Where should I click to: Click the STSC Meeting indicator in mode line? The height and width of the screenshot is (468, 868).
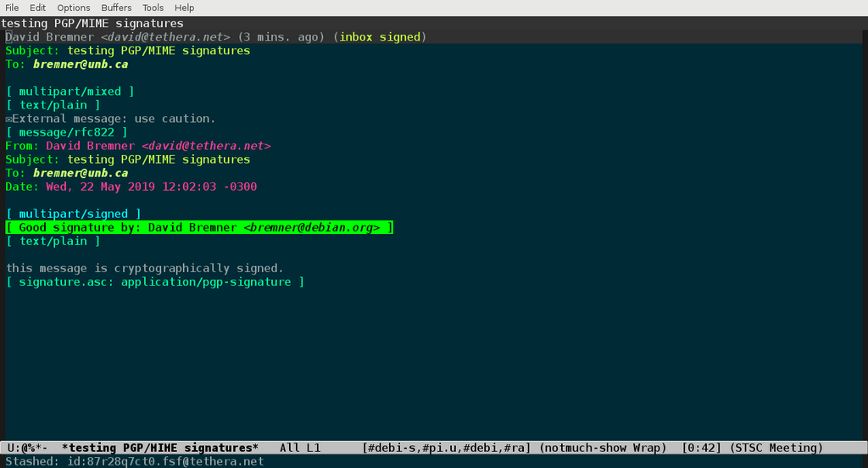pyautogui.click(x=776, y=448)
